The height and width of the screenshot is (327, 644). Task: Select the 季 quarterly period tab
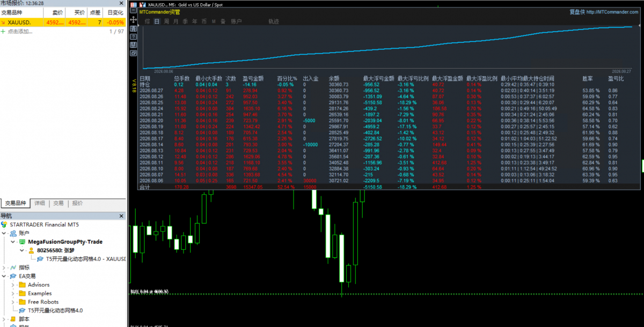pyautogui.click(x=185, y=21)
